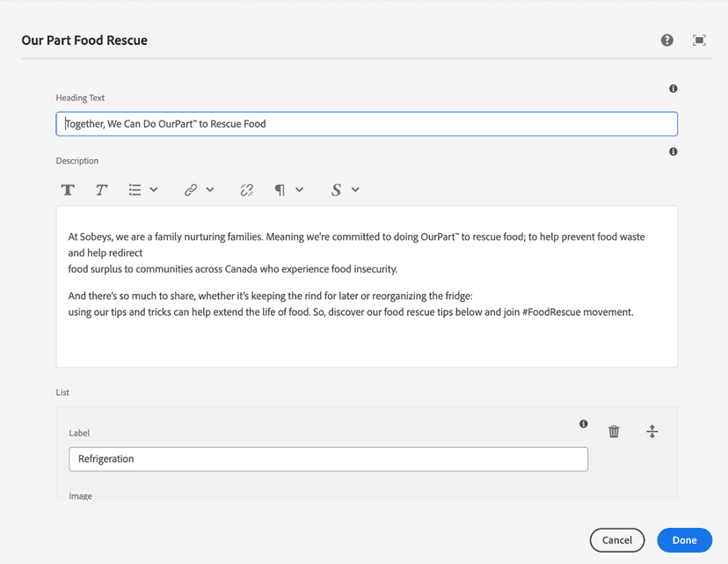Show the Label field info icon

coord(584,424)
